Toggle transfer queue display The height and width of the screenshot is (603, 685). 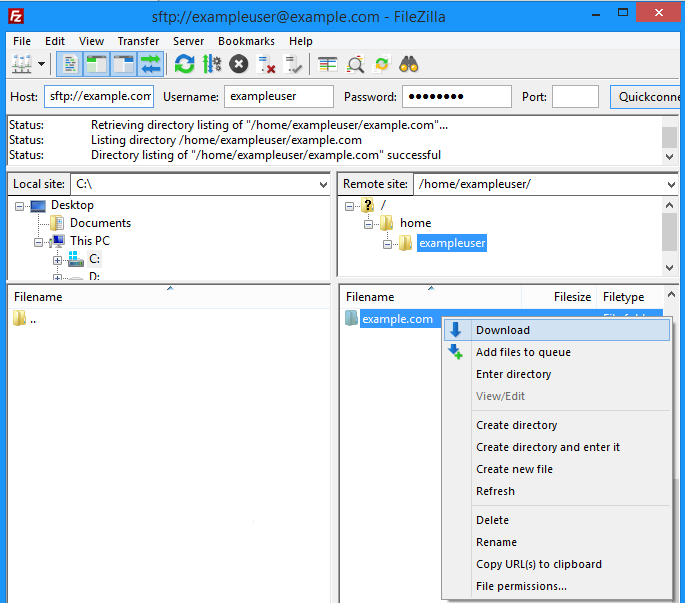151,64
